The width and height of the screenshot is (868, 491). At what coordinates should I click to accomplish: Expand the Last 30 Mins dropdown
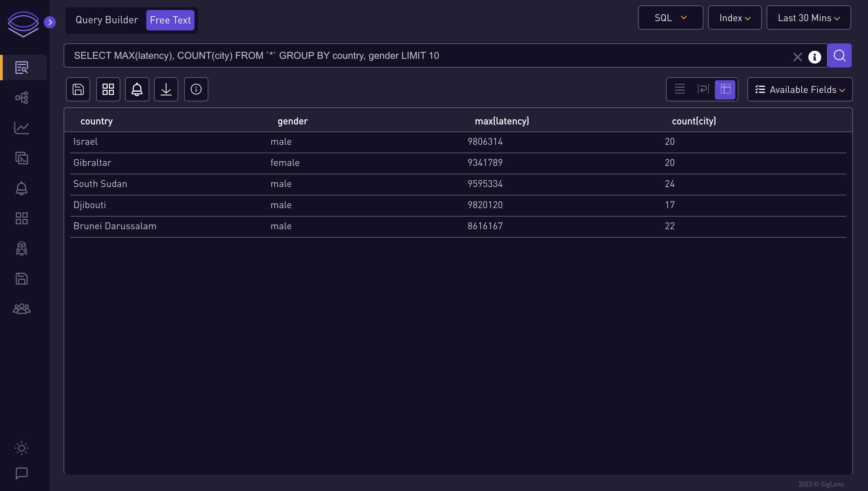tap(808, 18)
